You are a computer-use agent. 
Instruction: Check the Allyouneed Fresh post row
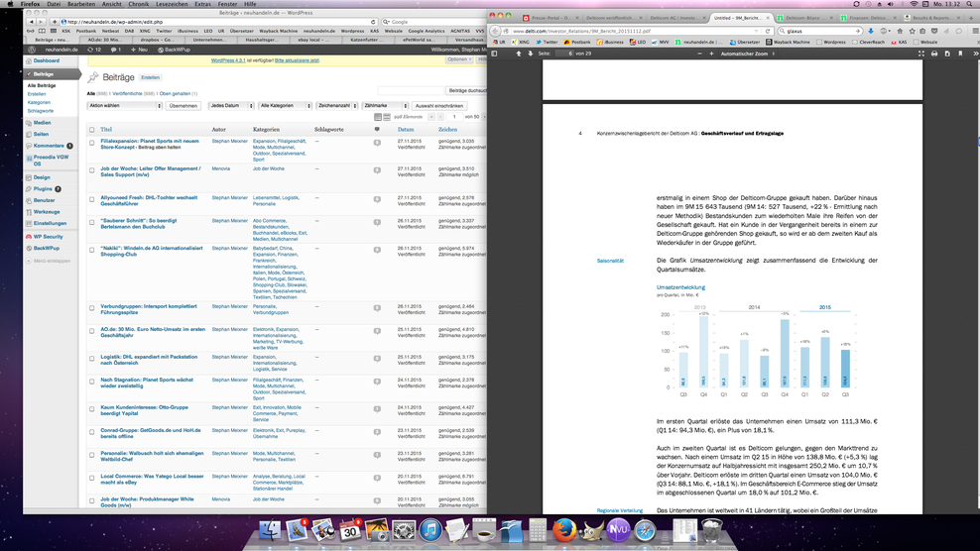tap(92, 199)
